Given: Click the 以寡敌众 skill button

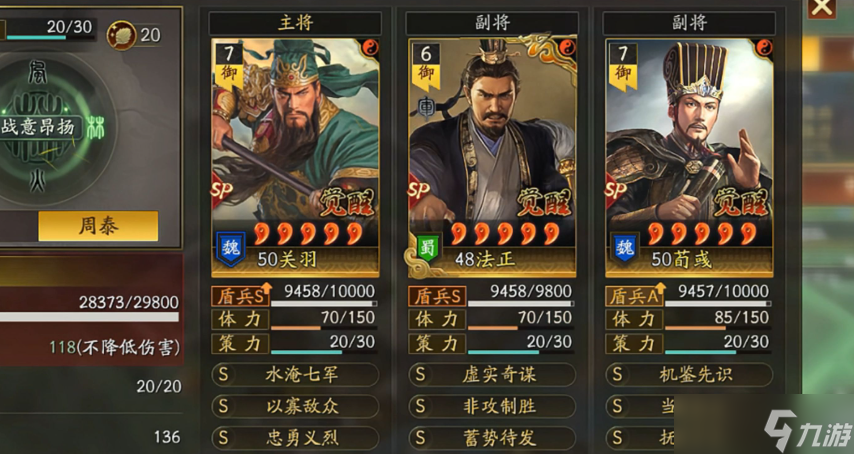Looking at the screenshot, I should pos(295,406).
